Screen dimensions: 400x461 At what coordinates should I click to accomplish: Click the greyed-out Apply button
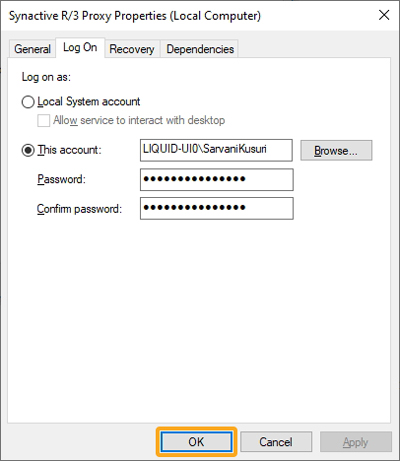pyautogui.click(x=356, y=442)
